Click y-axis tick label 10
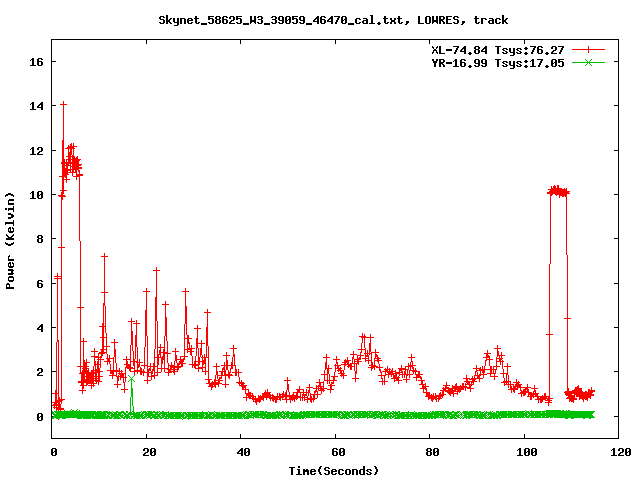The width and height of the screenshot is (640, 480). click(x=36, y=195)
